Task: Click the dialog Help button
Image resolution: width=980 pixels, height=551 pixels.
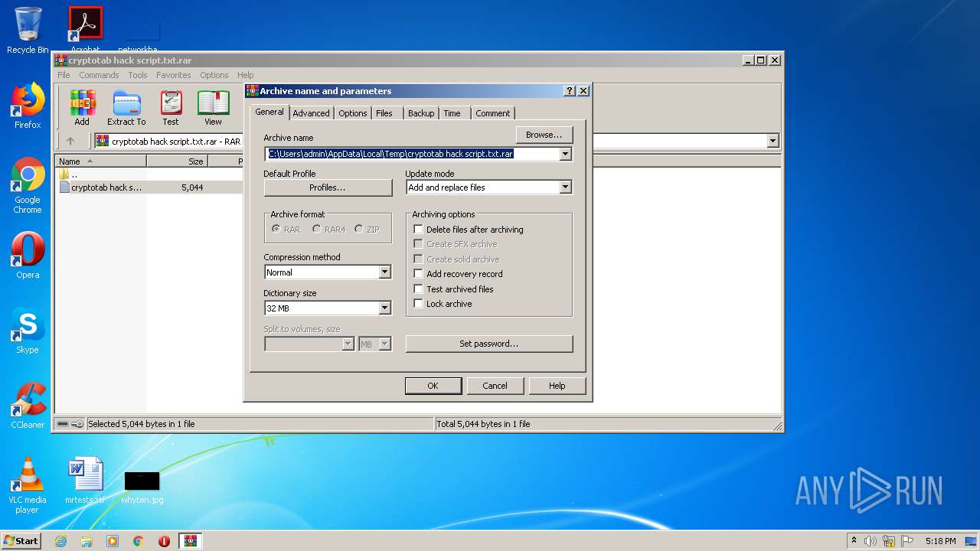Action: (x=557, y=386)
